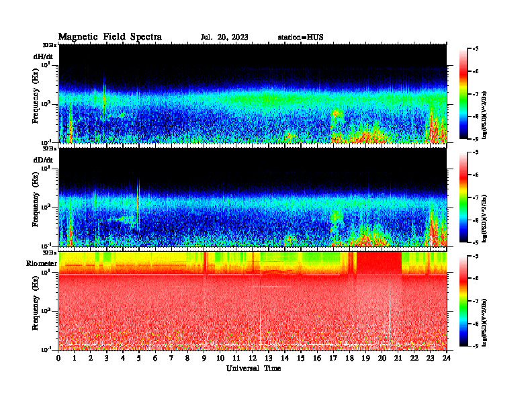Click the "32Hz" label on the dD/dt panel
Screen dimensions: 532x411
50,148
